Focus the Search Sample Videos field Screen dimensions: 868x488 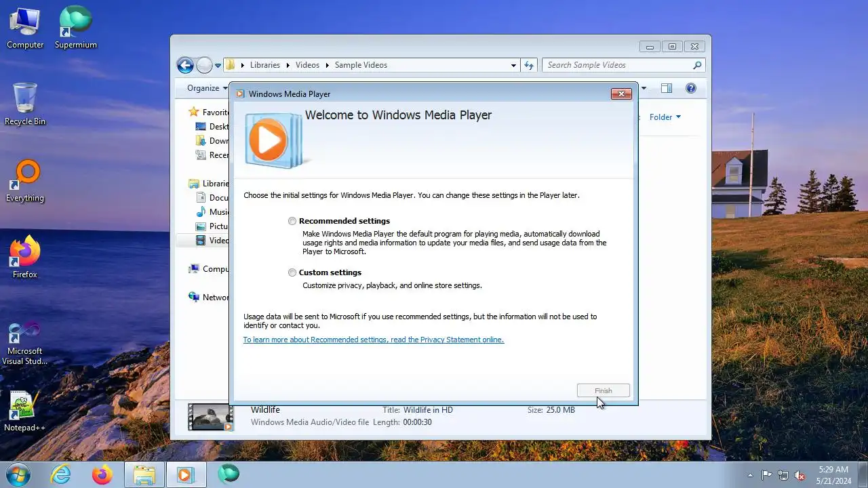[624, 65]
